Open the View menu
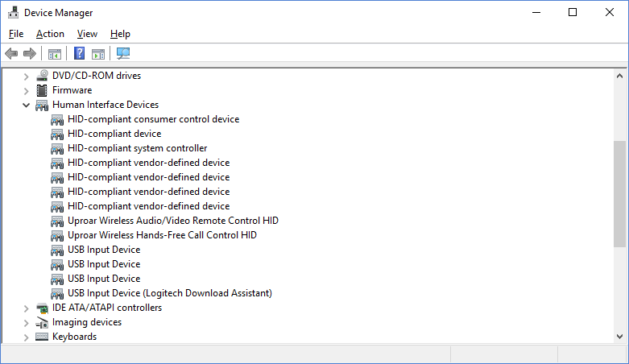Screen dimensions: 629x364 (x=87, y=34)
